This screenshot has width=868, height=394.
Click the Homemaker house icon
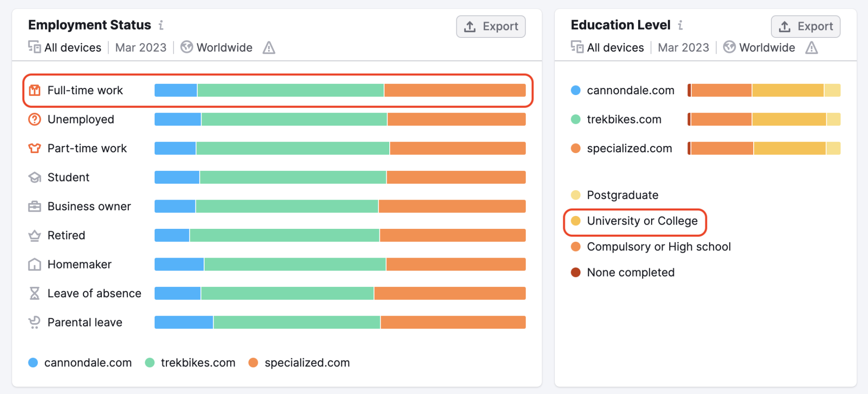(x=34, y=264)
